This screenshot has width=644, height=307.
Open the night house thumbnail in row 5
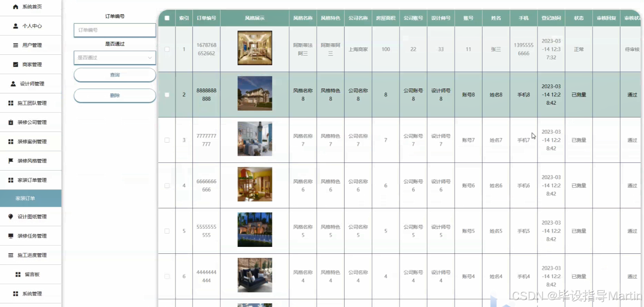coord(255,230)
